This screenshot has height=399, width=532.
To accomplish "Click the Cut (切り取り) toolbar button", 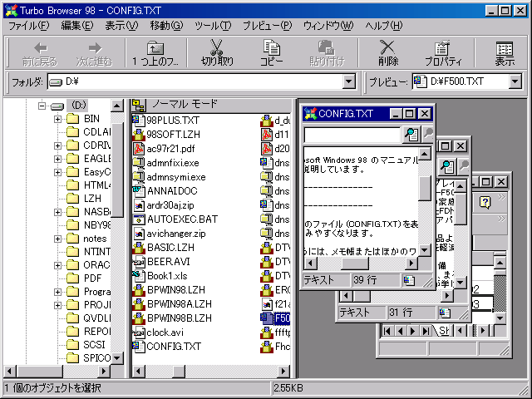I will click(x=217, y=52).
